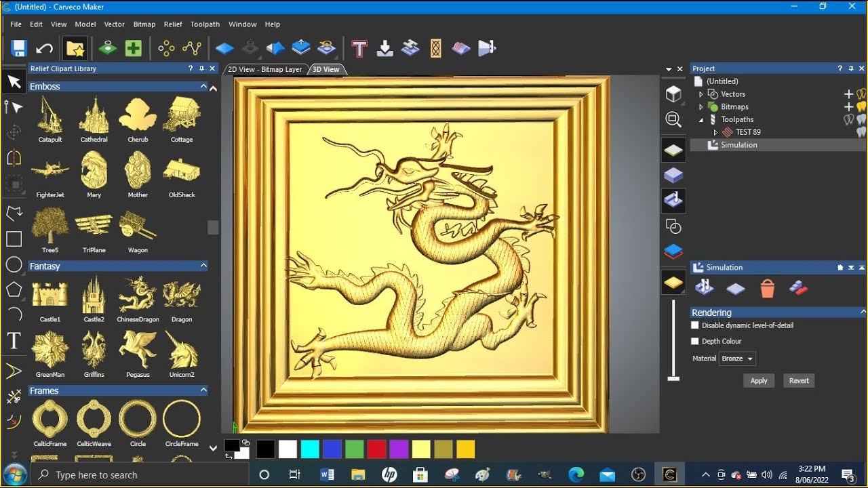Open the clipart library star-folder icon
This screenshot has width=868, height=488.
[x=75, y=48]
